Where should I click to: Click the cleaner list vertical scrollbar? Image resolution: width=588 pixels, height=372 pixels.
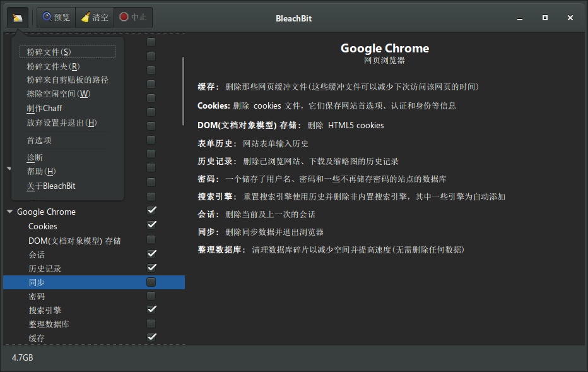pos(184,91)
